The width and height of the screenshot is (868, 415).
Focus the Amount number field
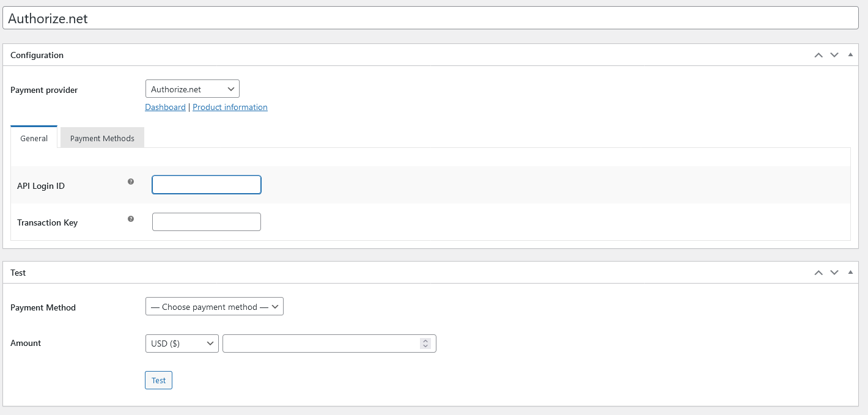(x=329, y=343)
